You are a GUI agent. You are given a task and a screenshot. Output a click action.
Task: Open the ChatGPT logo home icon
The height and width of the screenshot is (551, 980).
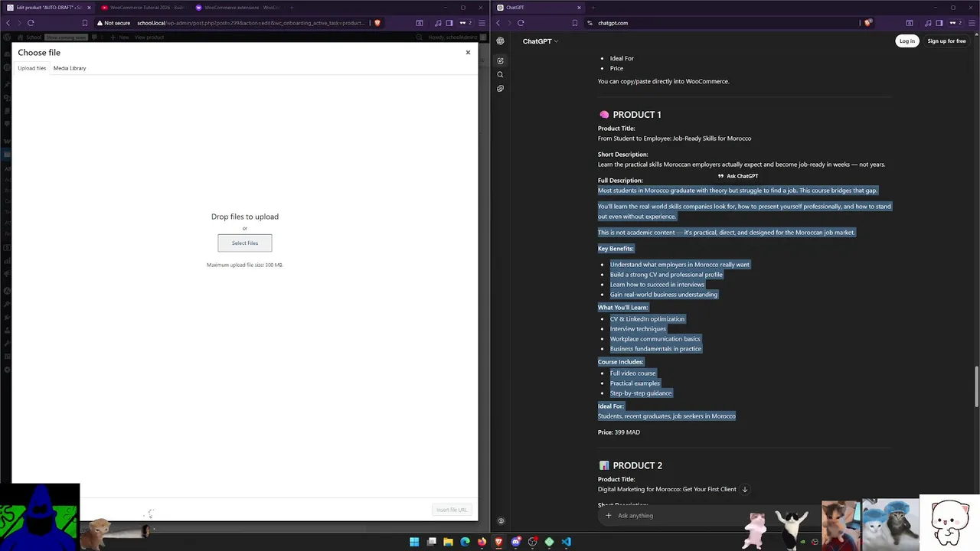(x=500, y=41)
